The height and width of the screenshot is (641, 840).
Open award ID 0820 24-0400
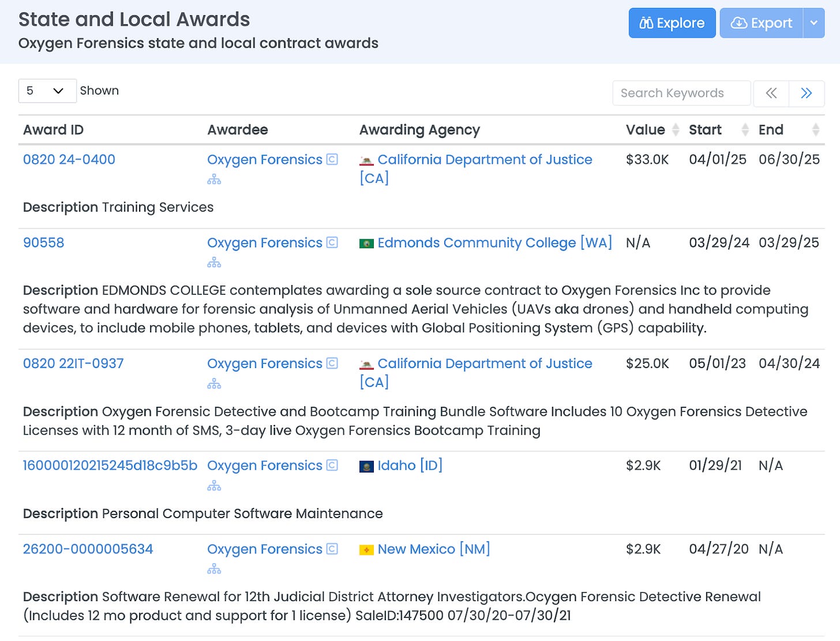click(69, 159)
